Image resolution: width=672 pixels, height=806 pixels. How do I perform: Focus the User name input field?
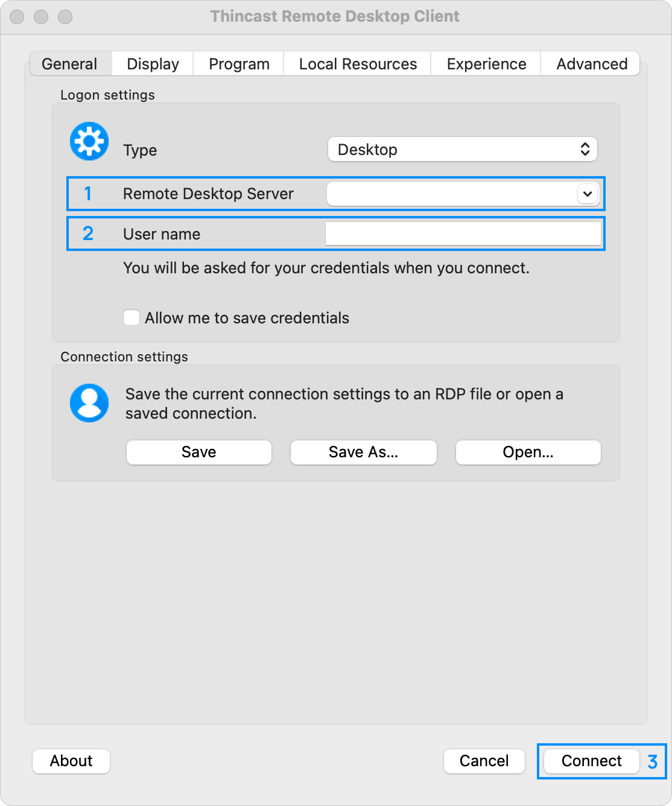463,234
